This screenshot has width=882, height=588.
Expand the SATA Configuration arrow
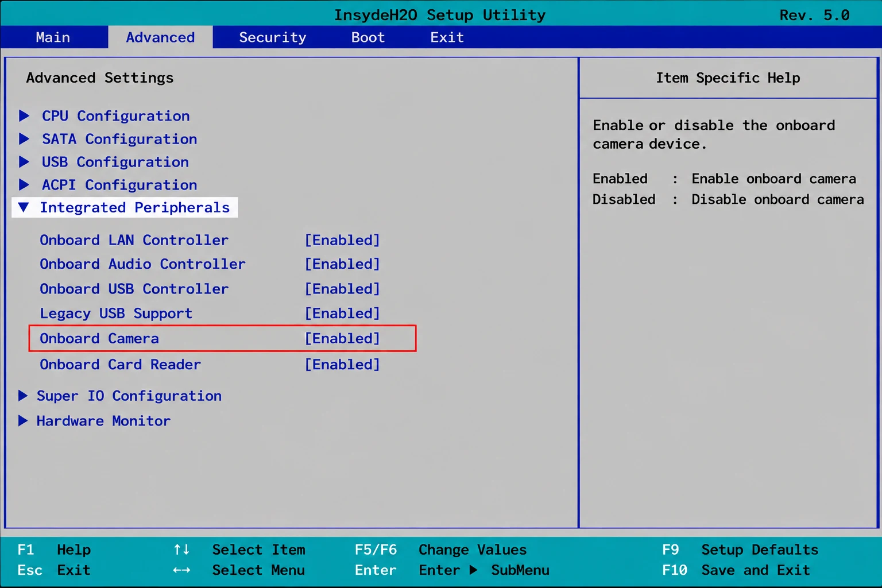coord(24,139)
